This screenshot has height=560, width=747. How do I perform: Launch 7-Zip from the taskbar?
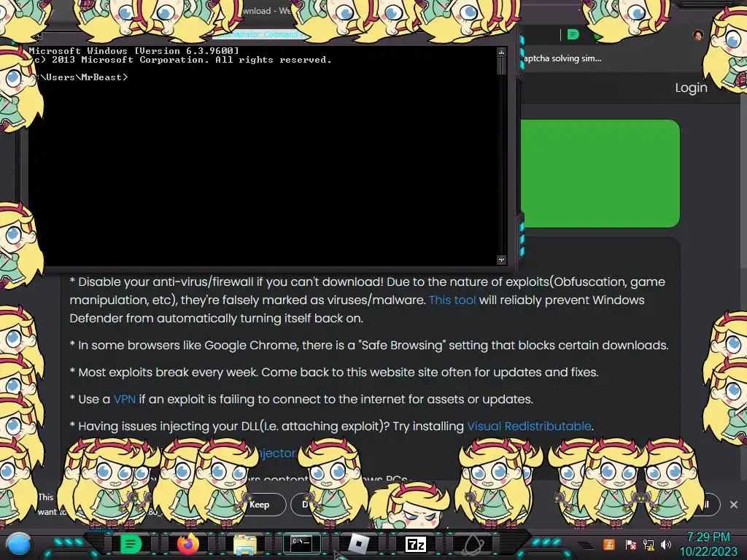click(415, 544)
